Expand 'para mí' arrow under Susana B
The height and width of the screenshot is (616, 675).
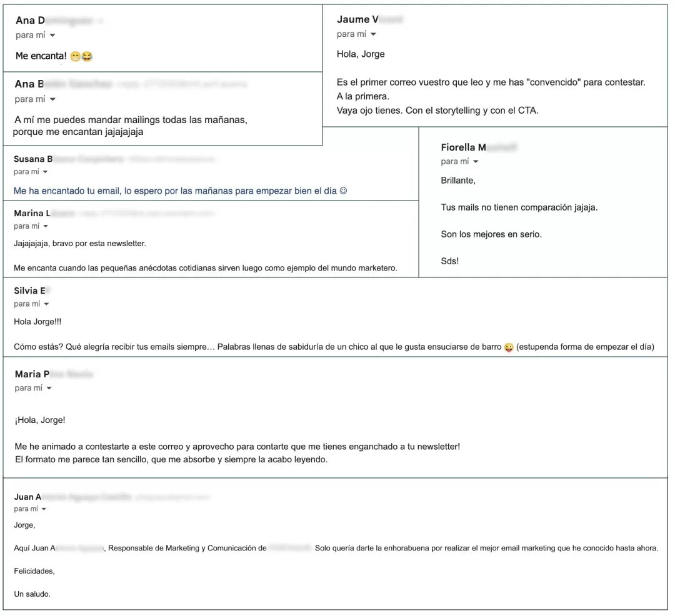[45, 172]
